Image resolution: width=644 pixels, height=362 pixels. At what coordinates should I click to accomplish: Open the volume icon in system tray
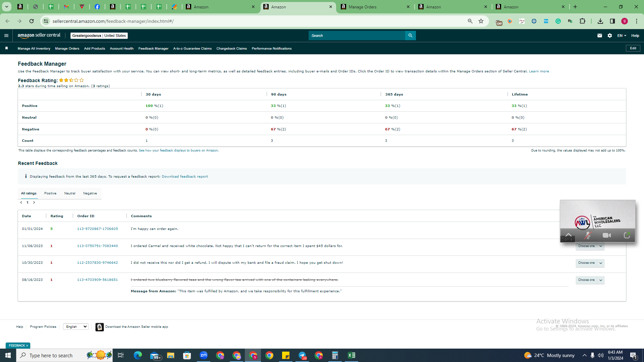click(601, 355)
